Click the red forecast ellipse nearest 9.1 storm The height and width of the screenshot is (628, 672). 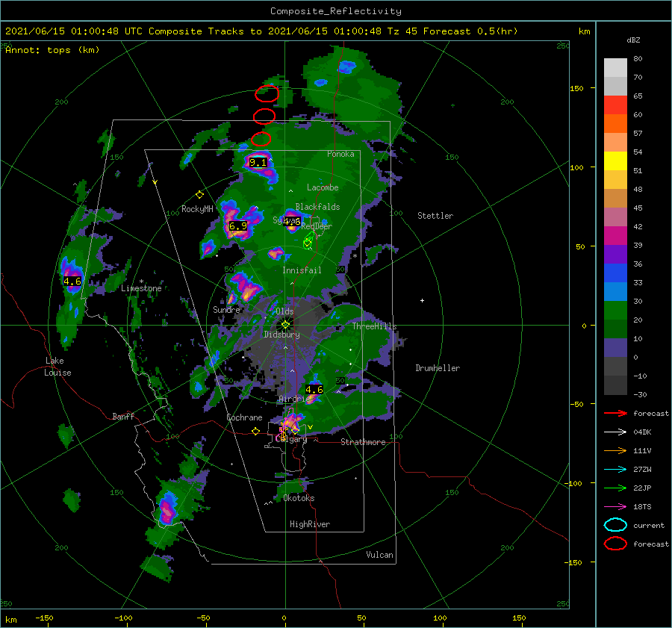(x=261, y=139)
